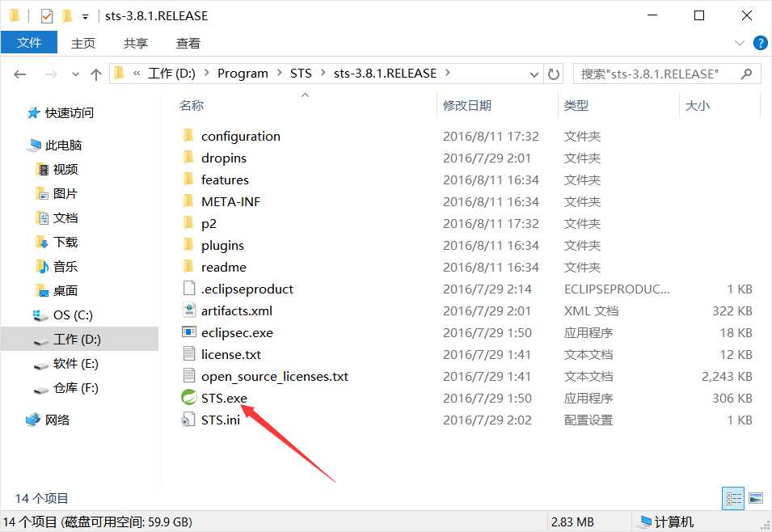Select the artifacts.xml file icon
Screen dimensions: 772x532
coord(189,310)
